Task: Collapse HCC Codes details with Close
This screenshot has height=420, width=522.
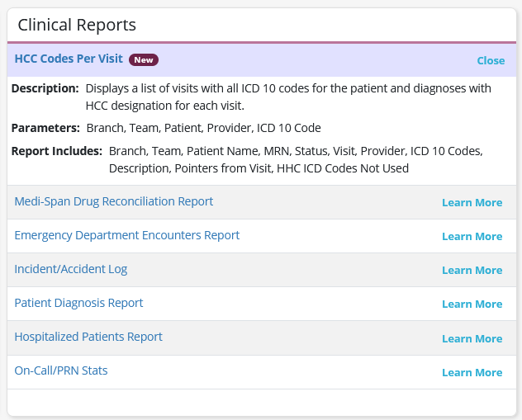Action: pos(491,60)
